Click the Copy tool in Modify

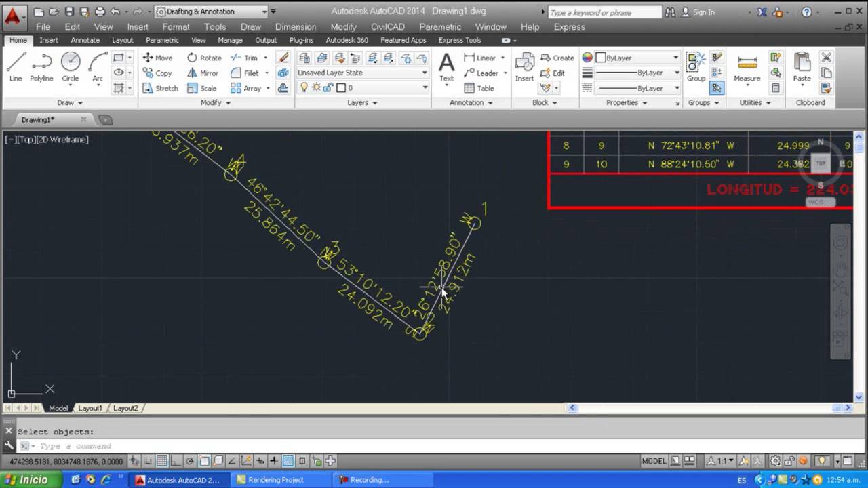click(x=157, y=73)
